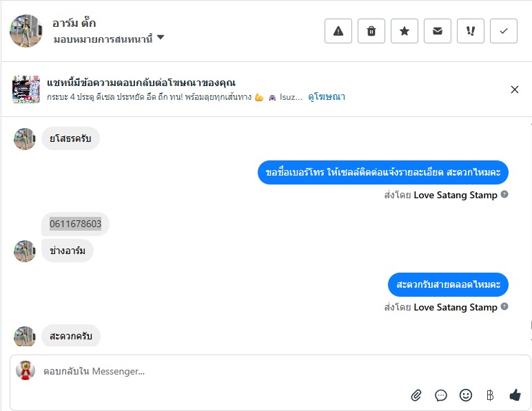Open contact profile picture in header
532x411 pixels.
pos(26,31)
